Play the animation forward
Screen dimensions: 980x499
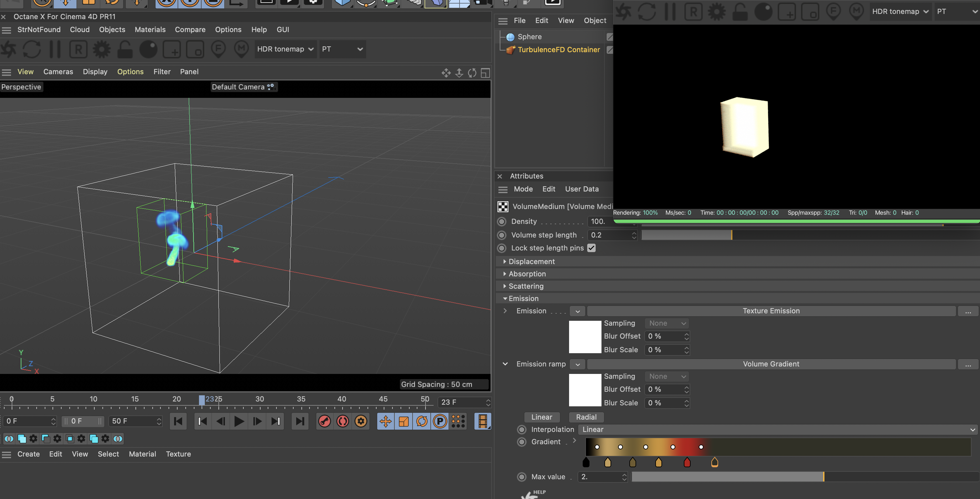tap(239, 421)
